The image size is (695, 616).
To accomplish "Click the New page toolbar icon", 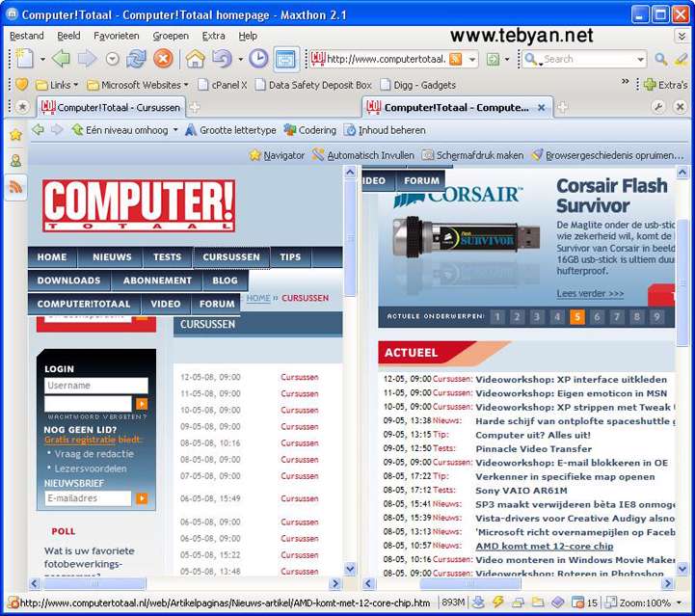I will [24, 58].
